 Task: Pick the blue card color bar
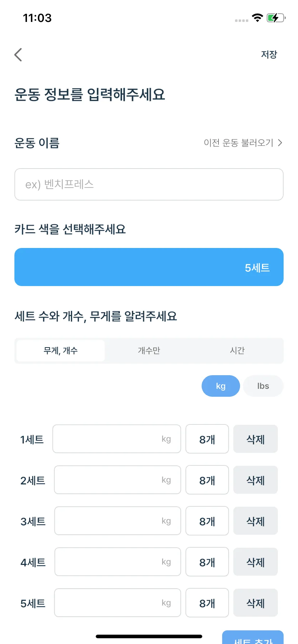coord(149,267)
